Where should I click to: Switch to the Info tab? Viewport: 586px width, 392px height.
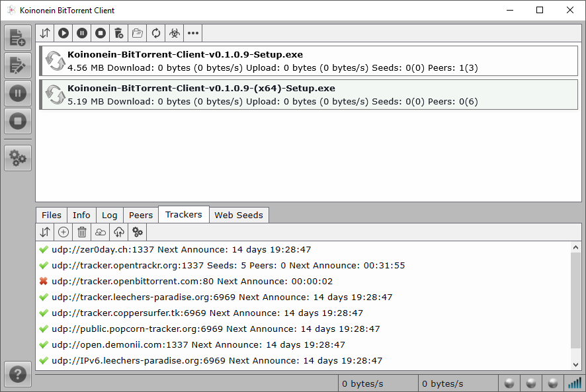click(81, 216)
